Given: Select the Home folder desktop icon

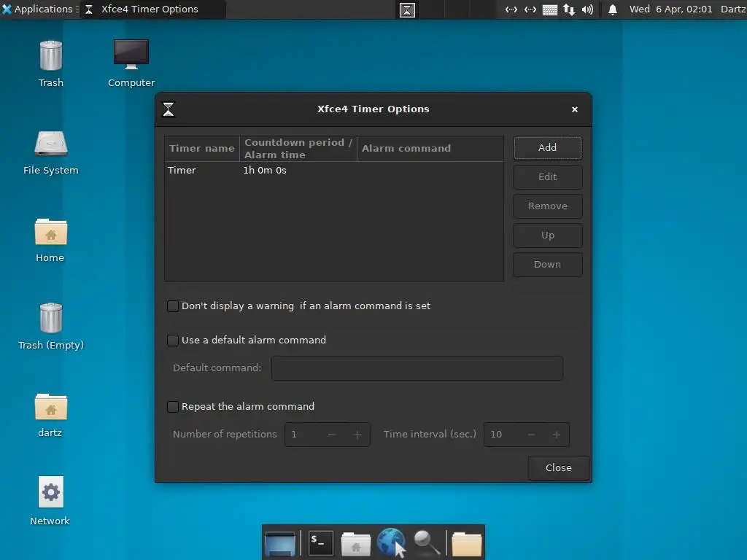Looking at the screenshot, I should click(x=50, y=241).
